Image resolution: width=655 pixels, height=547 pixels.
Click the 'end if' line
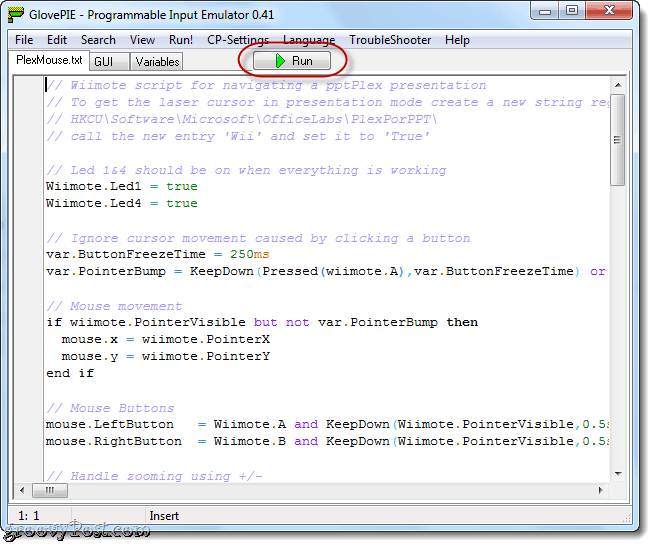[70, 373]
